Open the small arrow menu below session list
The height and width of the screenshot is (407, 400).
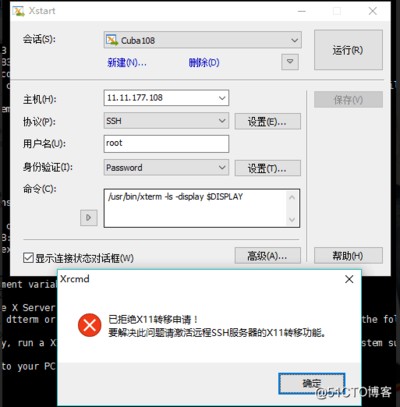[290, 62]
